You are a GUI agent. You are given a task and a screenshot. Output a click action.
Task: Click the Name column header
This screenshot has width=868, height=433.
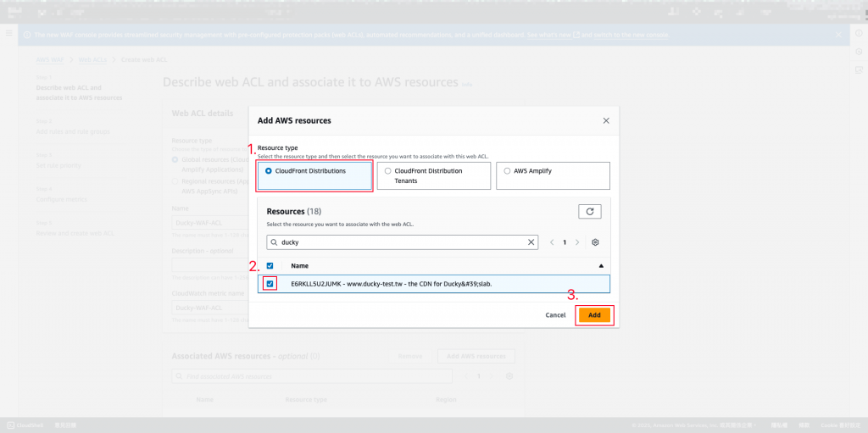pyautogui.click(x=300, y=266)
